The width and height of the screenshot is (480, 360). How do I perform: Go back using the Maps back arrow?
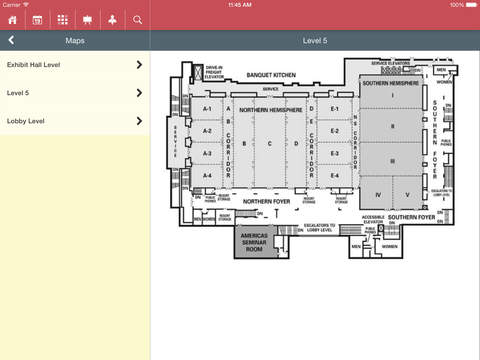click(11, 40)
